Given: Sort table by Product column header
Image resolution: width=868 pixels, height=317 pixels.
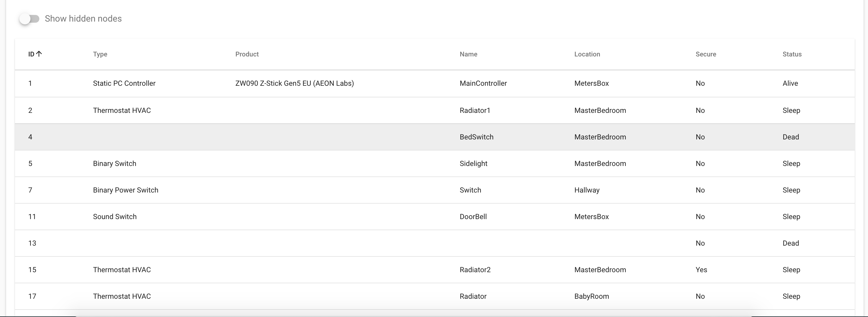Looking at the screenshot, I should (x=247, y=54).
